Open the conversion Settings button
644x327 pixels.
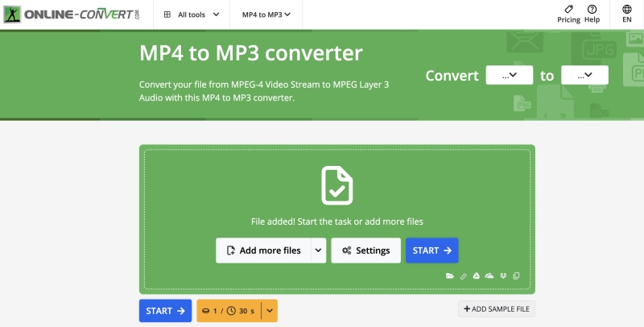pyautogui.click(x=366, y=250)
